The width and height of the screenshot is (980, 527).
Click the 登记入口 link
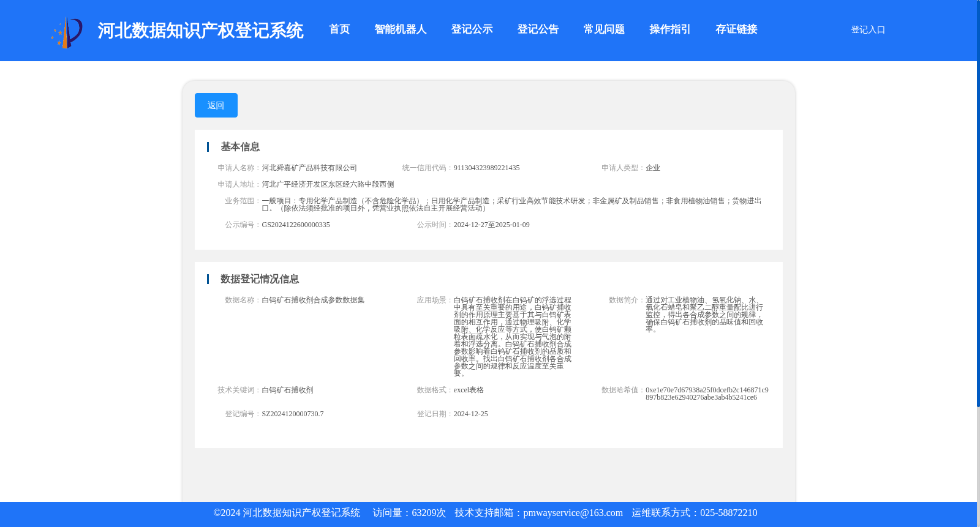868,30
